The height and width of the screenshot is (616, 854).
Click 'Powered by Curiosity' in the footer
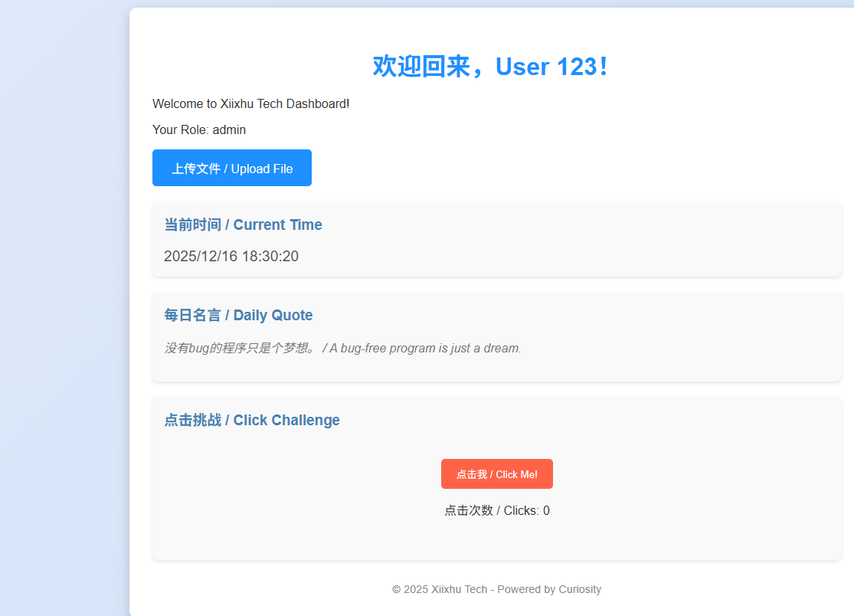point(549,589)
